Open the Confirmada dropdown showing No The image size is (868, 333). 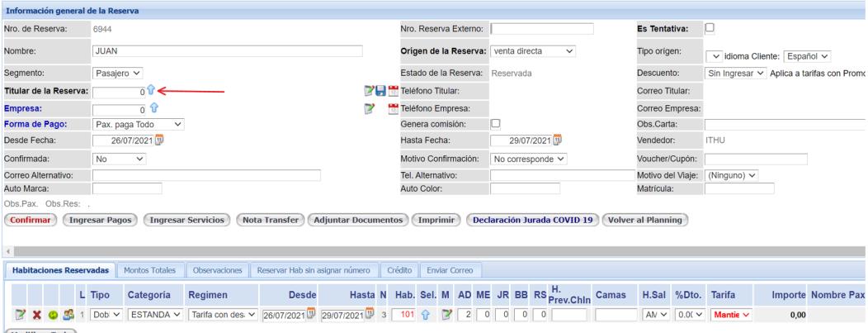pyautogui.click(x=119, y=159)
